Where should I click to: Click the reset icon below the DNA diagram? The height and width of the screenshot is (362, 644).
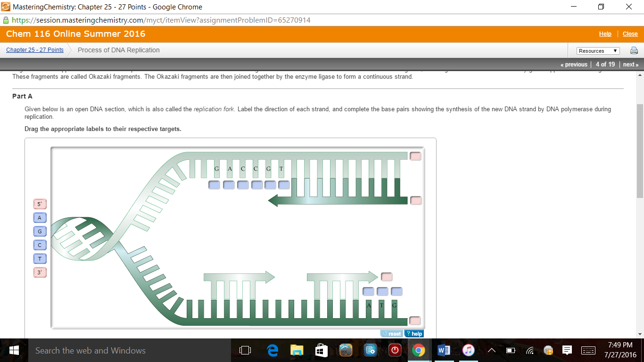point(391,333)
